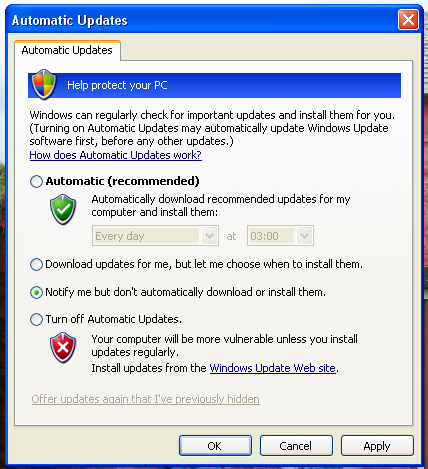Open the 03:00 time dropdown
The height and width of the screenshot is (469, 428).
280,236
